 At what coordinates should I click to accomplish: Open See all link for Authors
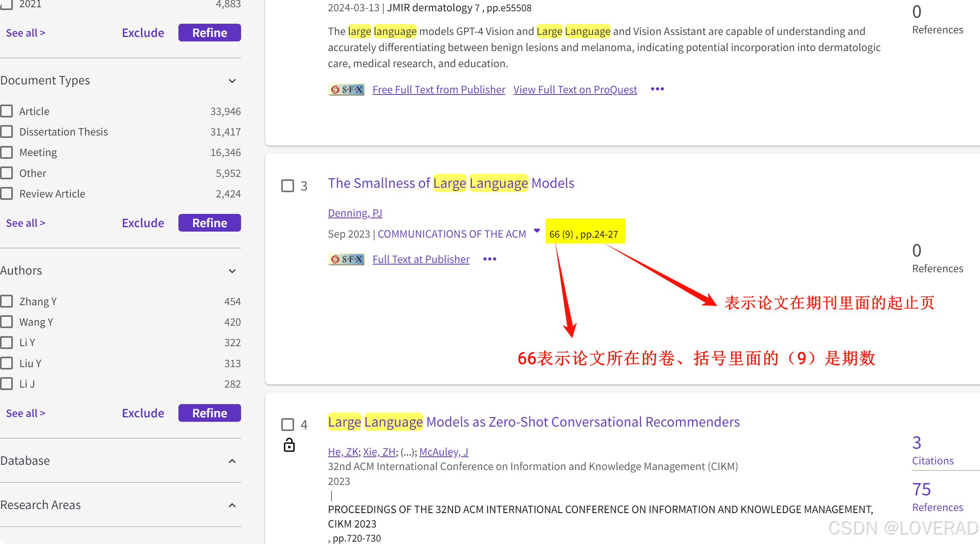(x=25, y=413)
